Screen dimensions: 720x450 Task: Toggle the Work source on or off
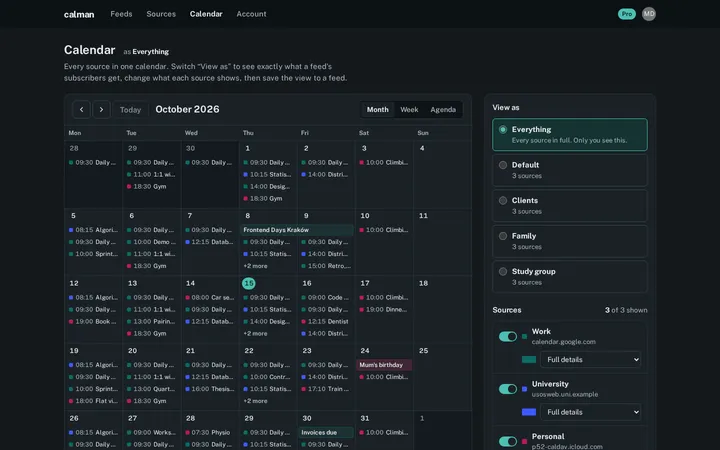pos(508,337)
